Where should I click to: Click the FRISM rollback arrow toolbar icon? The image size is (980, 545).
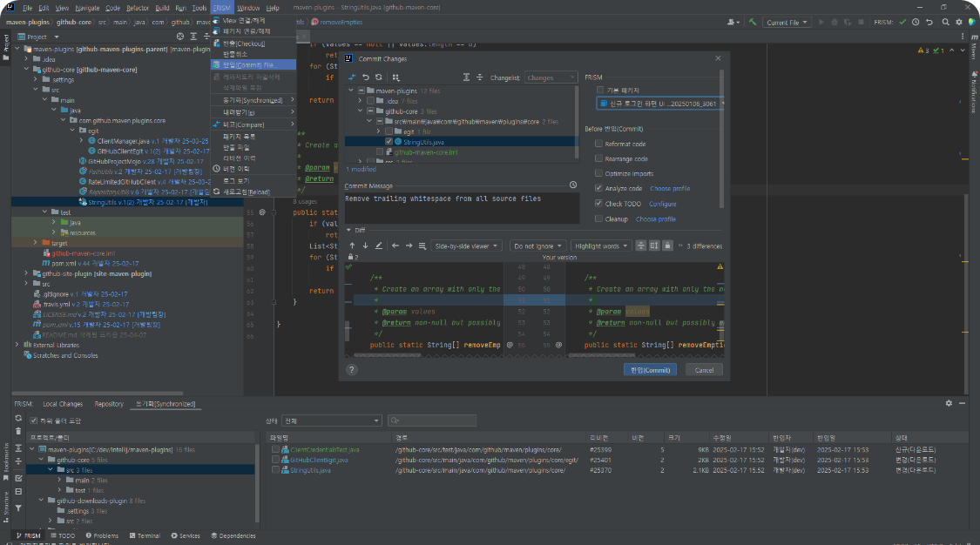929,22
